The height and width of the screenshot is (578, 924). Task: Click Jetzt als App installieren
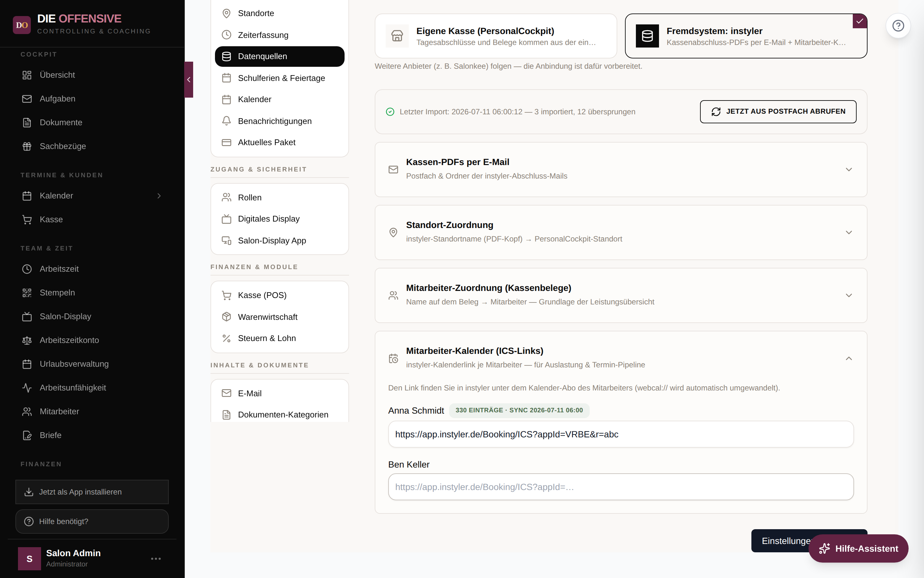pyautogui.click(x=92, y=492)
